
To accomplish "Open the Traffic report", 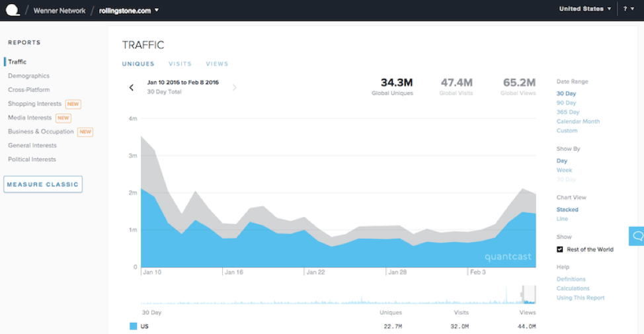I will coord(17,62).
